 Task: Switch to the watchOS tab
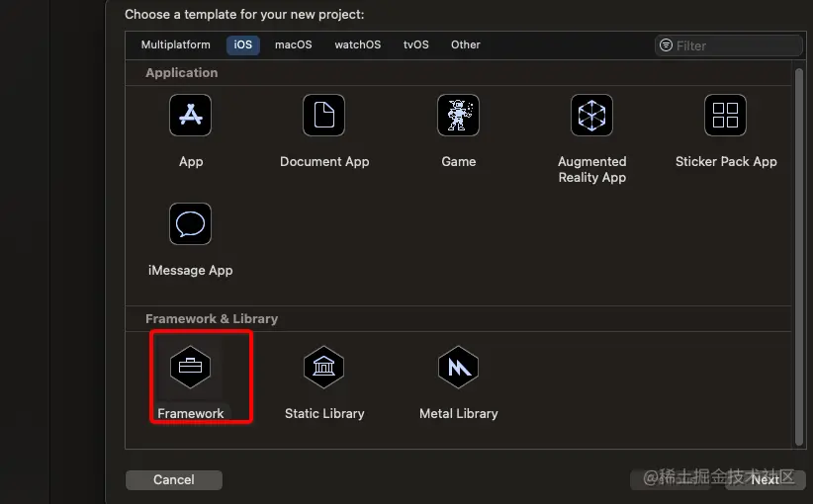[358, 45]
